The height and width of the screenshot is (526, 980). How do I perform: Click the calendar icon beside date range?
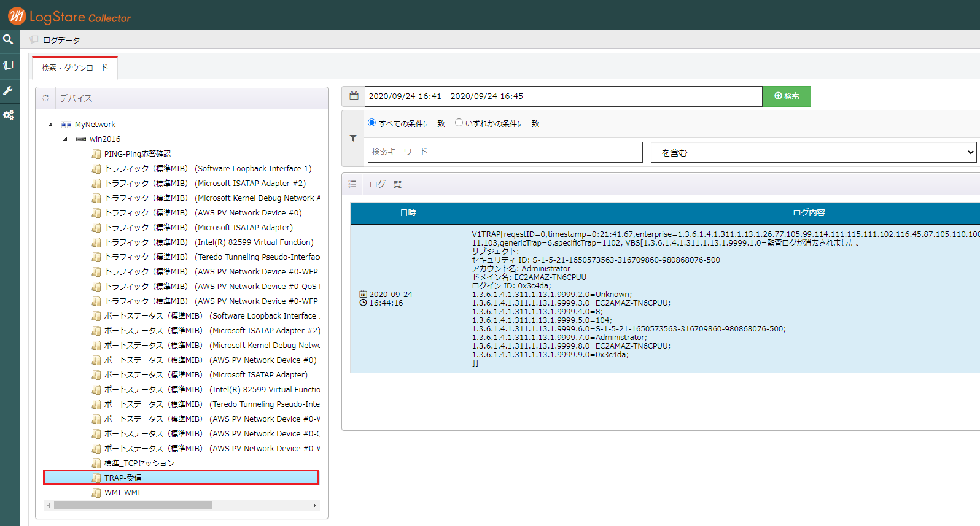point(354,96)
